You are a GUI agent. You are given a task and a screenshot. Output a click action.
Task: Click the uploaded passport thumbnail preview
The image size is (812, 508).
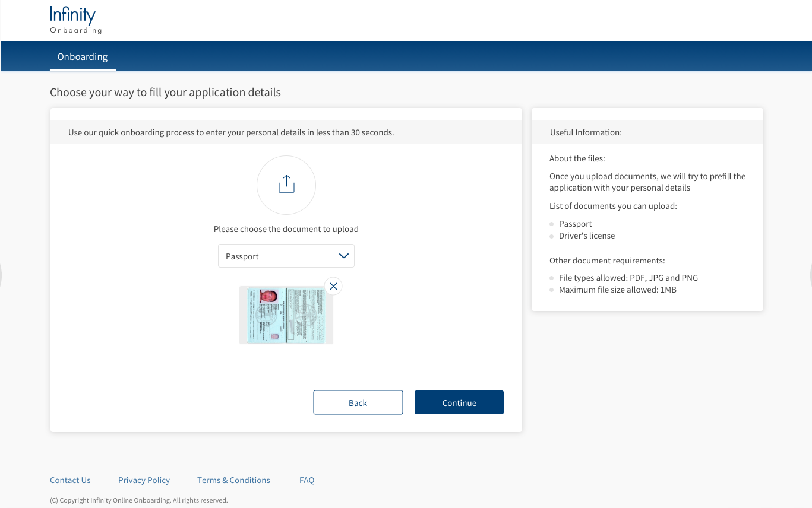tap(286, 315)
